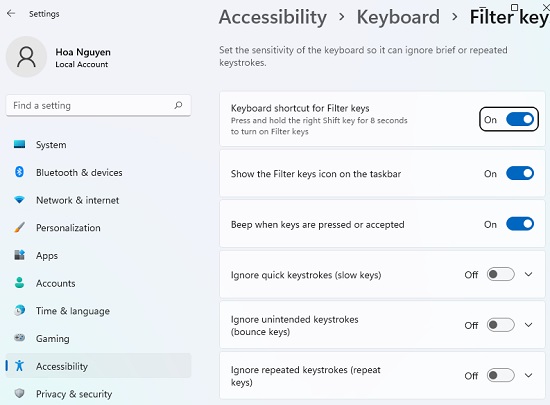Click the Bluetooth icon in sidebar
The image size is (550, 405).
click(19, 172)
